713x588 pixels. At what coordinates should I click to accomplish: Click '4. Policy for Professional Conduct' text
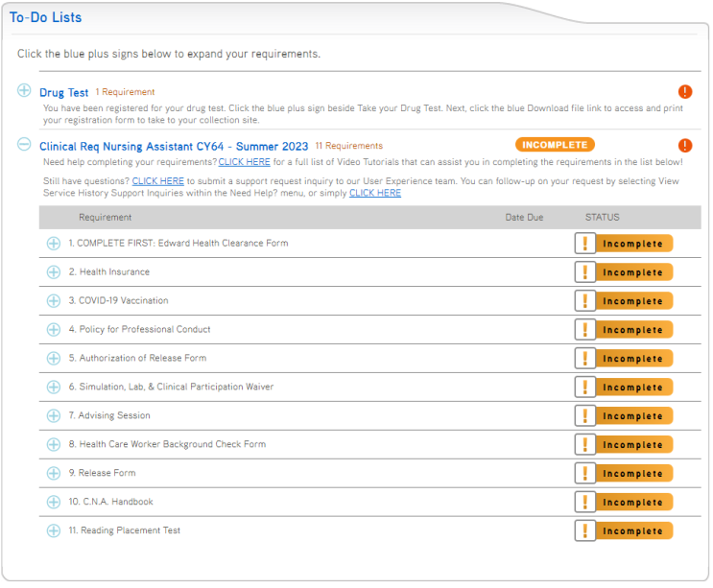click(x=139, y=329)
